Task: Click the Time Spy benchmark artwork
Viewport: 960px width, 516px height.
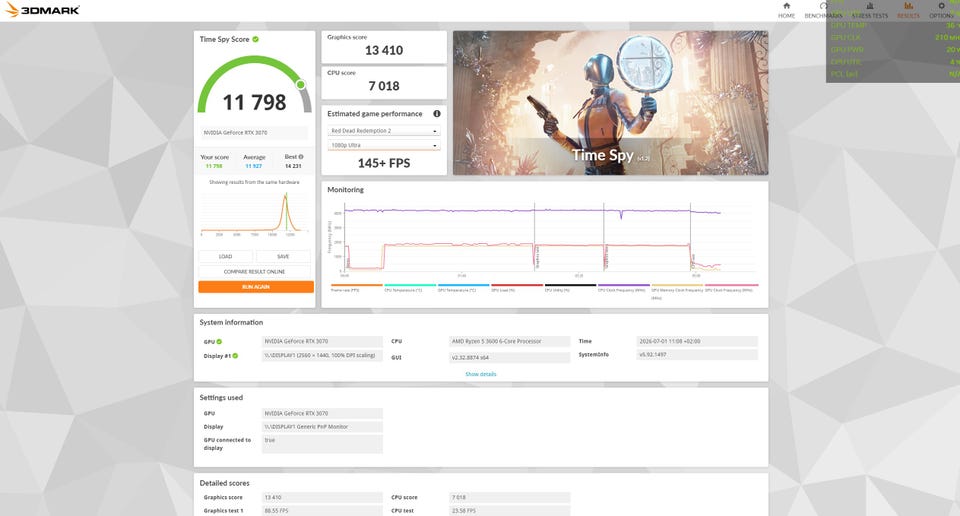Action: coord(610,103)
